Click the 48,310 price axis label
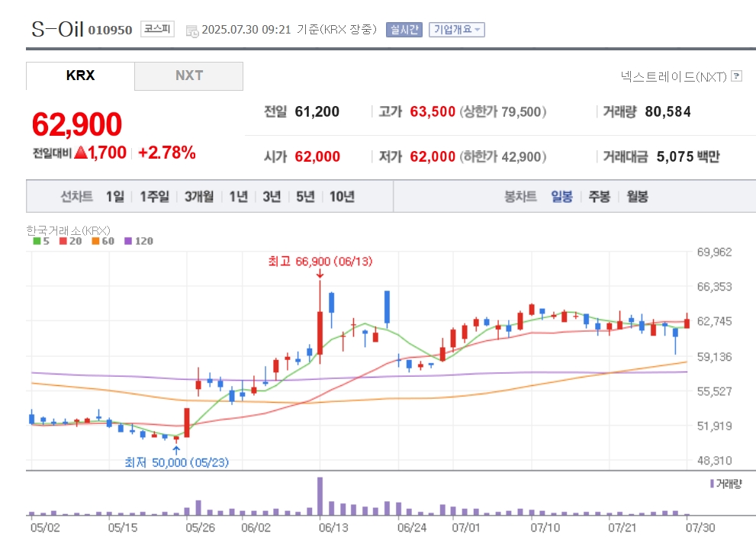Viewport: 756px width, 553px height. [x=715, y=461]
